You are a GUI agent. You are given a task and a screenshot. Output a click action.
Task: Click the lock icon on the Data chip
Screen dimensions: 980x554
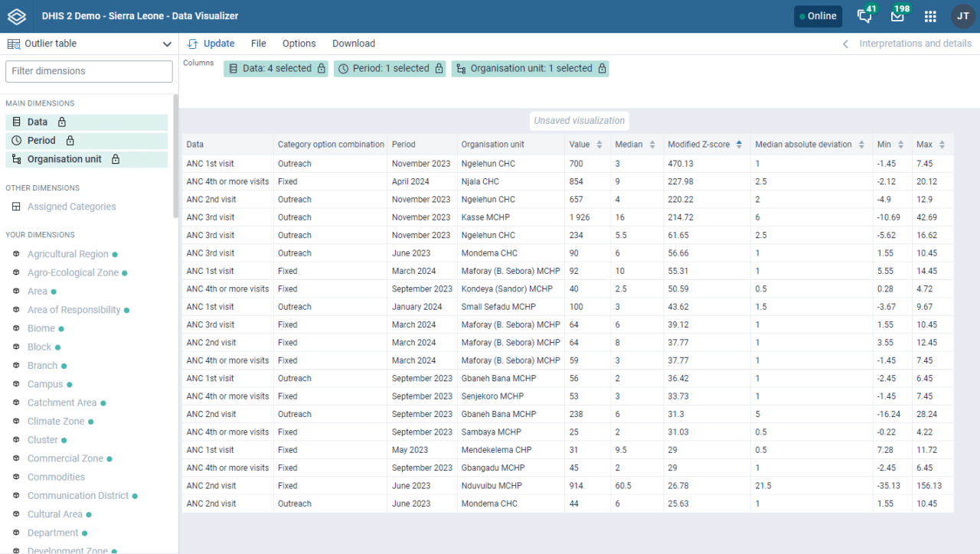[x=320, y=68]
